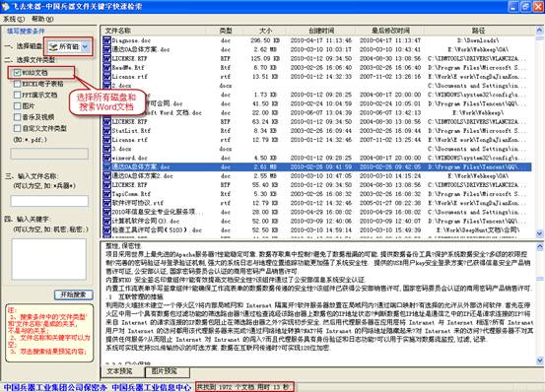Click the Word icon beside 计算机软件合同(3).doc
The height and width of the screenshot is (392, 545).
pos(106,222)
